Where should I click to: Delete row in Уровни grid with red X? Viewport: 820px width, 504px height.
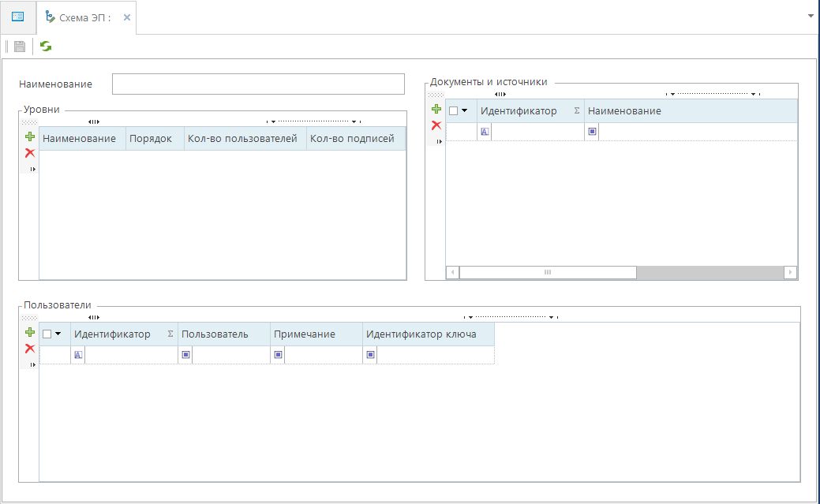30,153
